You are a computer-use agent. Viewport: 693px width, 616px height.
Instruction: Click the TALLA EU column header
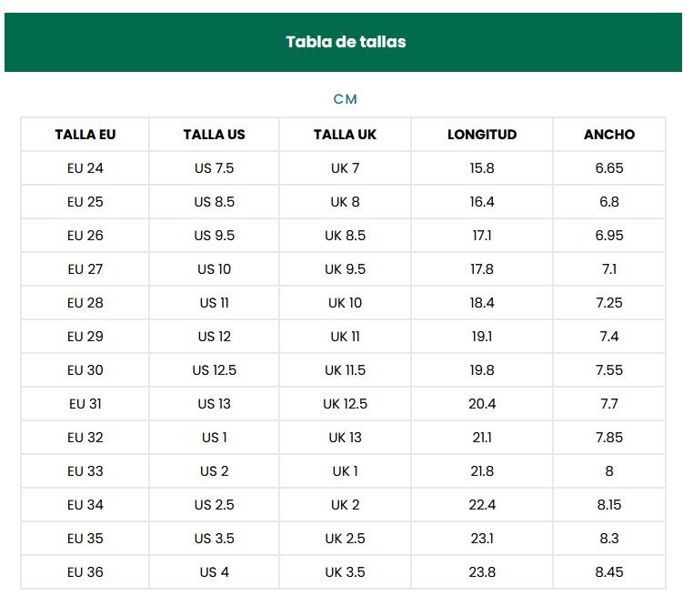coord(85,135)
